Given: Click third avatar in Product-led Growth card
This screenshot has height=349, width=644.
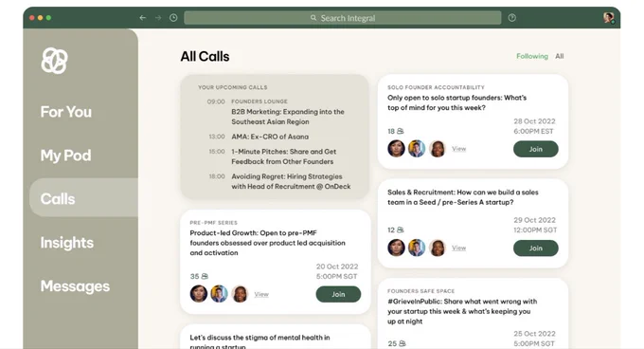Looking at the screenshot, I should pyautogui.click(x=240, y=294).
